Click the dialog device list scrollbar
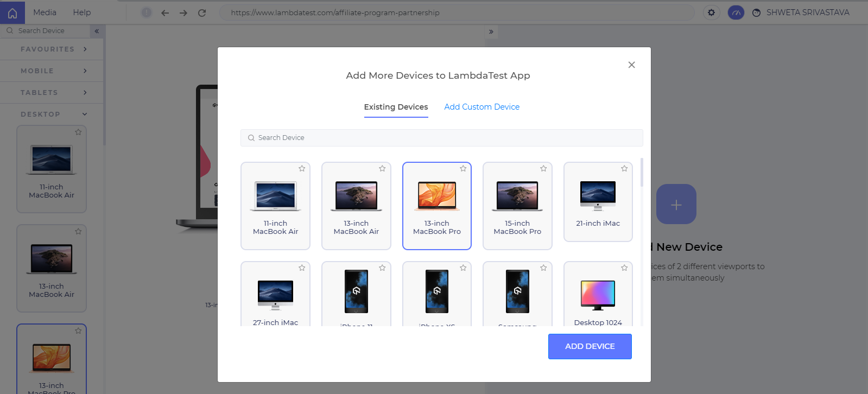 pos(642,173)
